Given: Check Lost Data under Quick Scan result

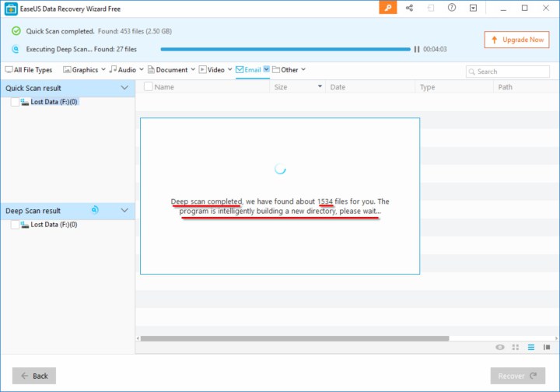Looking at the screenshot, I should point(16,102).
